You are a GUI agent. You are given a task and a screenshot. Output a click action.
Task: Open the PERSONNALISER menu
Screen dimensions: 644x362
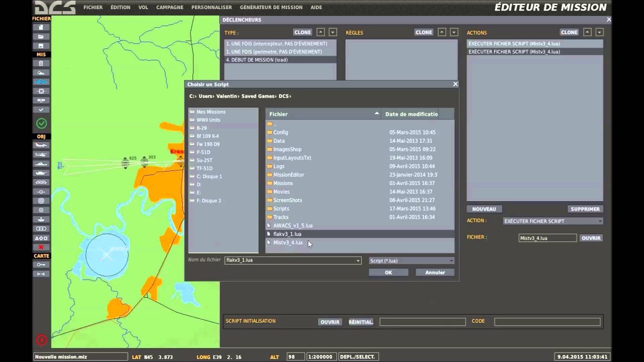coord(212,8)
